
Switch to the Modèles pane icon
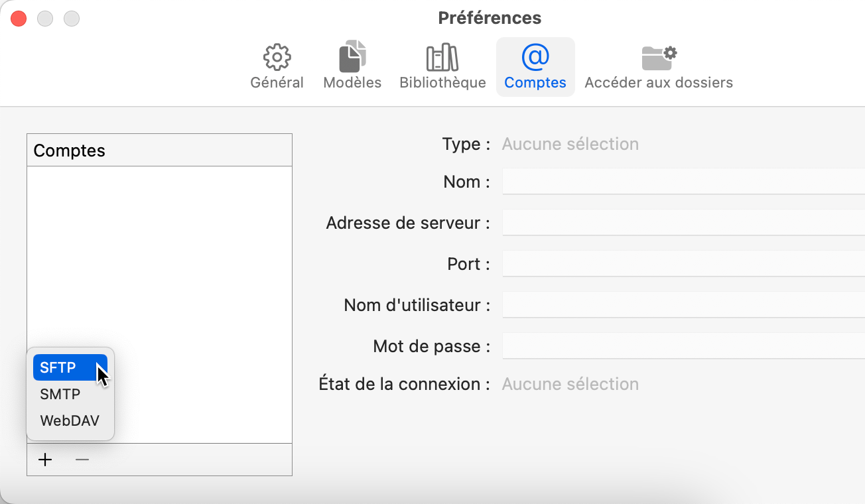[x=352, y=64]
